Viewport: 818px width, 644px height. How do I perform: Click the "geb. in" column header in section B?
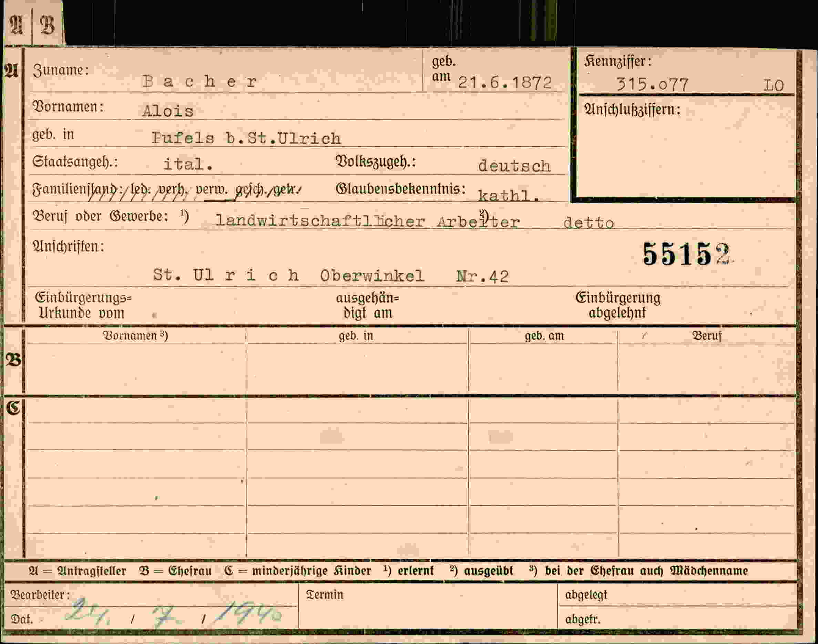pos(356,336)
